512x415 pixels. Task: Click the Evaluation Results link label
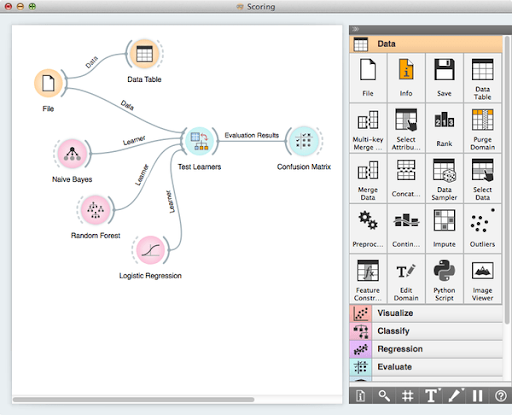tap(251, 135)
